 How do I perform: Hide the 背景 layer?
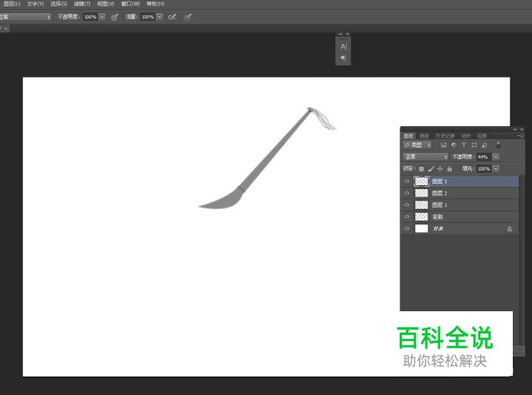coord(407,228)
